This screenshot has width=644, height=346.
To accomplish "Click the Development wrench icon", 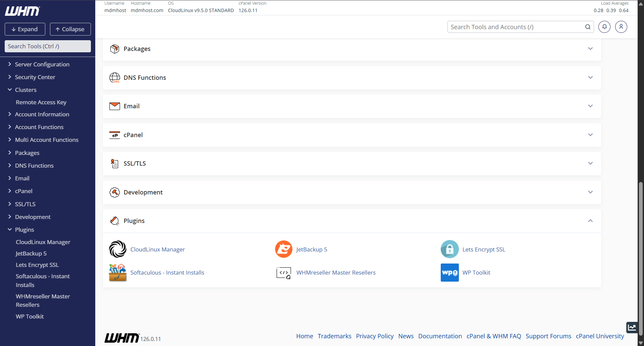I will (x=115, y=192).
